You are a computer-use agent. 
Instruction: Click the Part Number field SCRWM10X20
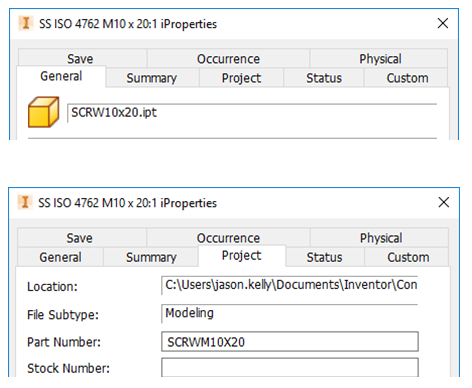click(290, 342)
